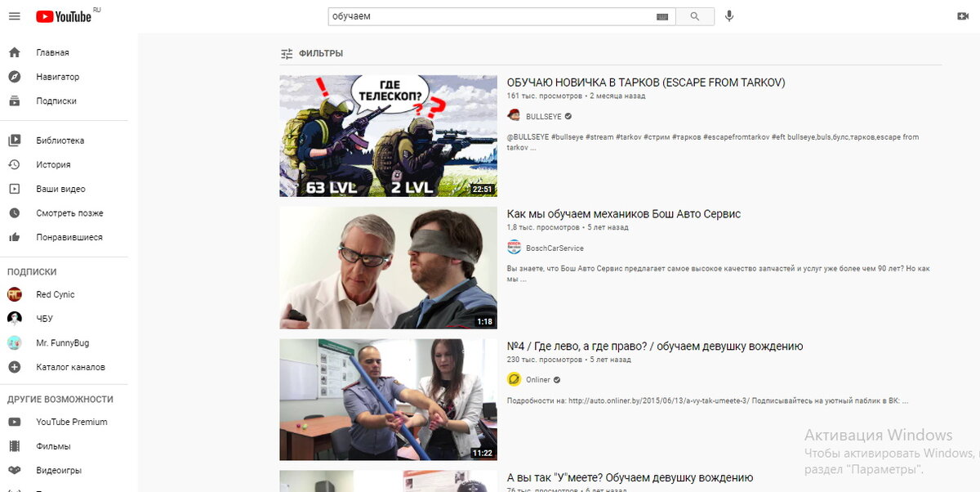Image resolution: width=980 pixels, height=492 pixels.
Task: Open the hamburger menu icon
Action: tap(15, 16)
